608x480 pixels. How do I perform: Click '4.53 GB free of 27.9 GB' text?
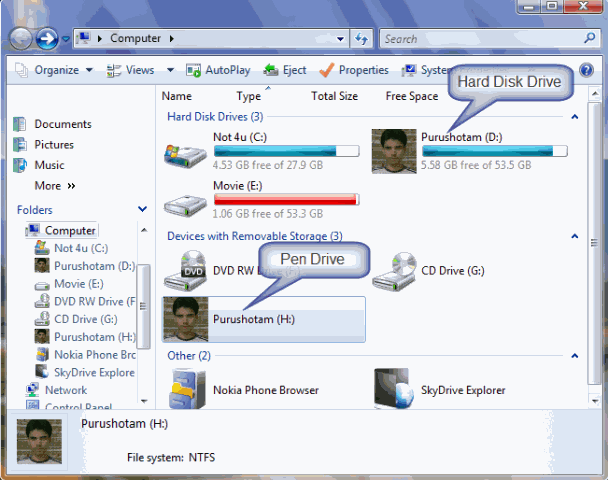coord(268,165)
